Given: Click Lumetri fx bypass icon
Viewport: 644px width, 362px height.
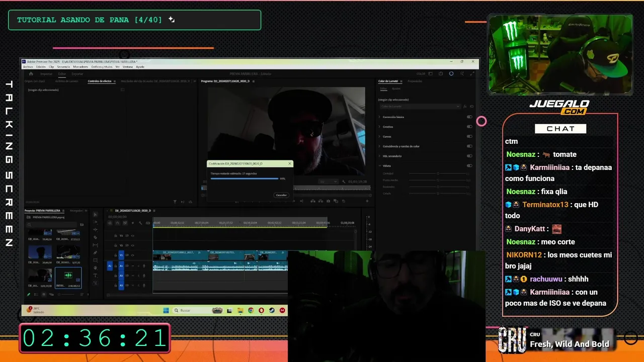Looking at the screenshot, I should click(x=465, y=106).
